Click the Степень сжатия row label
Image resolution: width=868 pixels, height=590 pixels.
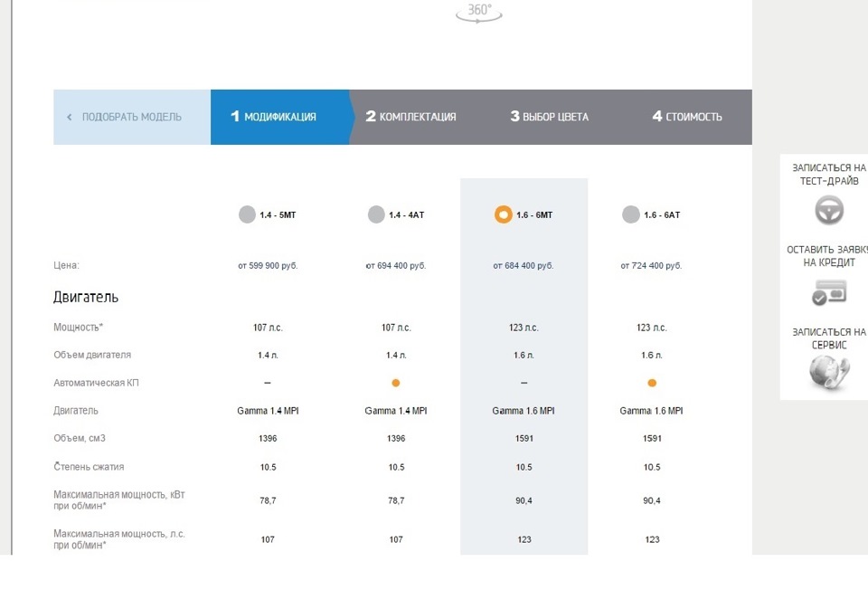click(89, 466)
